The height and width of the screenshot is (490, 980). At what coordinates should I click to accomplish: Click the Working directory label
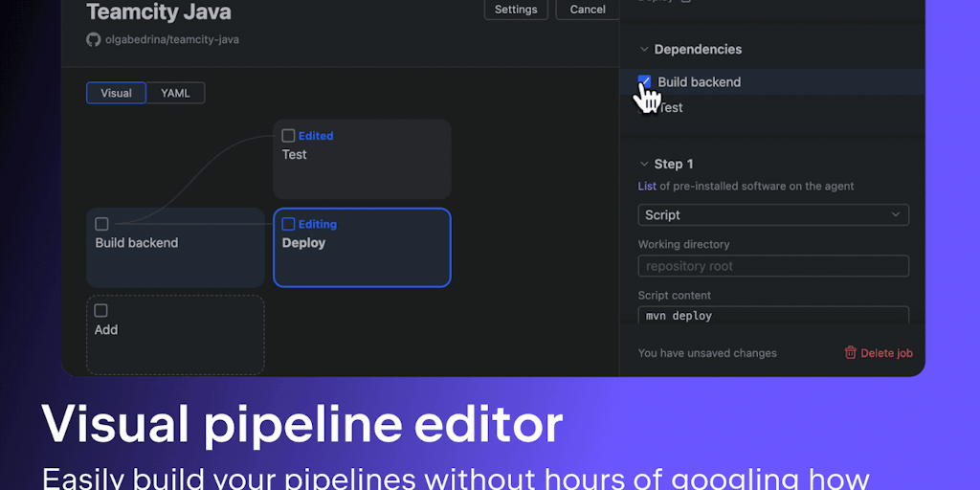pyautogui.click(x=683, y=244)
